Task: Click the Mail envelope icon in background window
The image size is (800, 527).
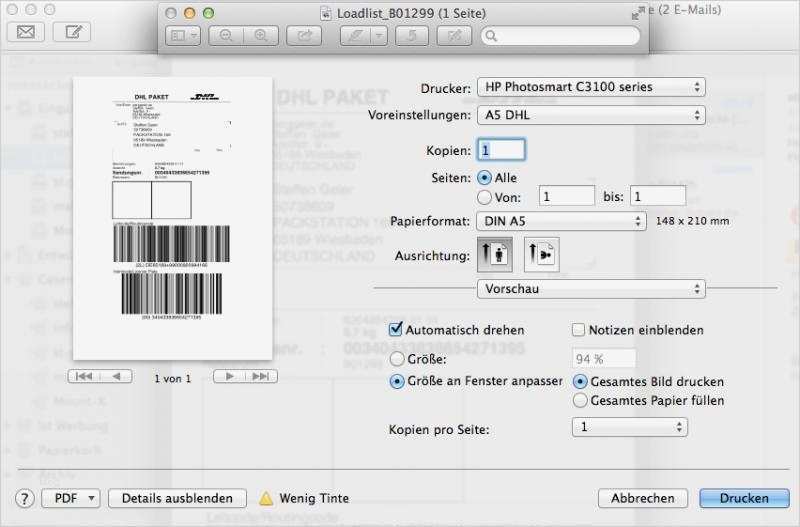Action: point(26,32)
